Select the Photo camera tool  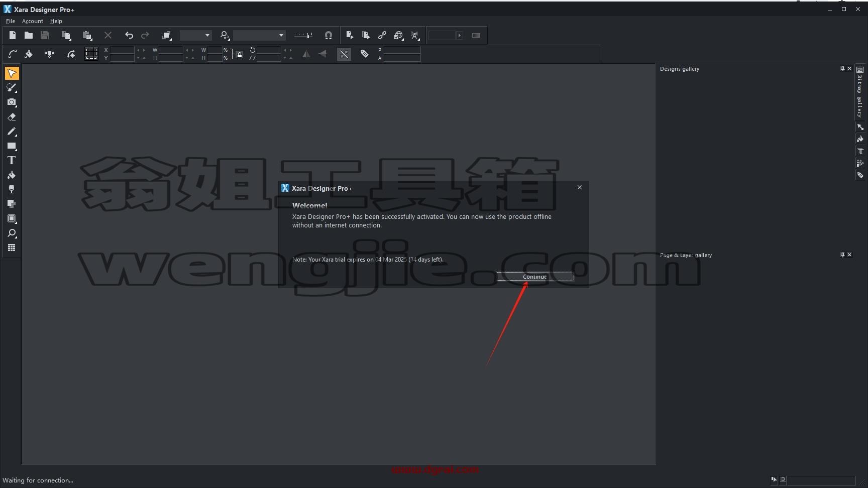tap(12, 102)
